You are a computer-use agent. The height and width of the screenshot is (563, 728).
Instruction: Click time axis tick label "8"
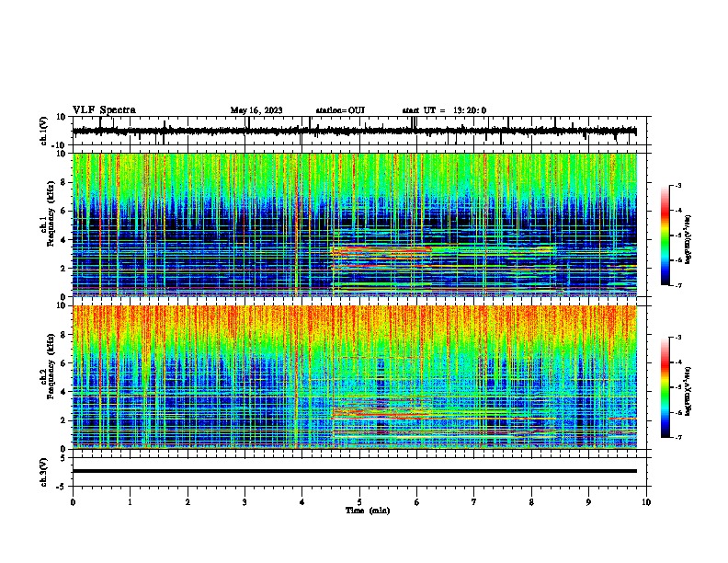(x=531, y=502)
